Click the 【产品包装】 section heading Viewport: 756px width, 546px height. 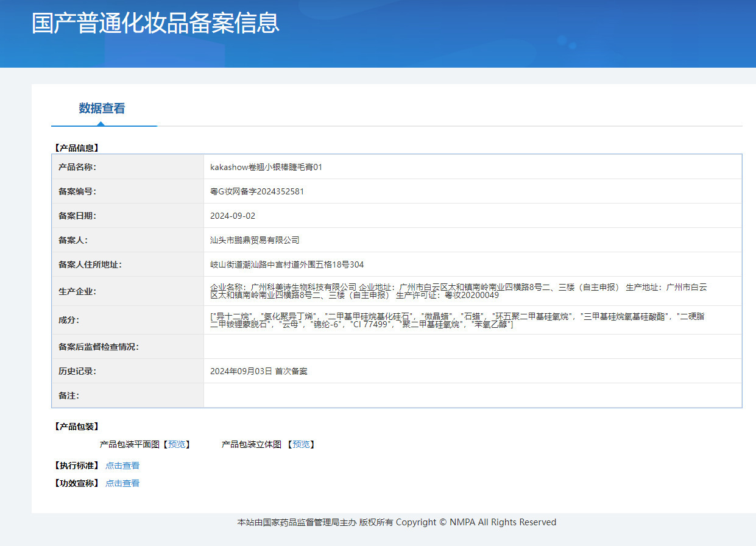tap(76, 427)
